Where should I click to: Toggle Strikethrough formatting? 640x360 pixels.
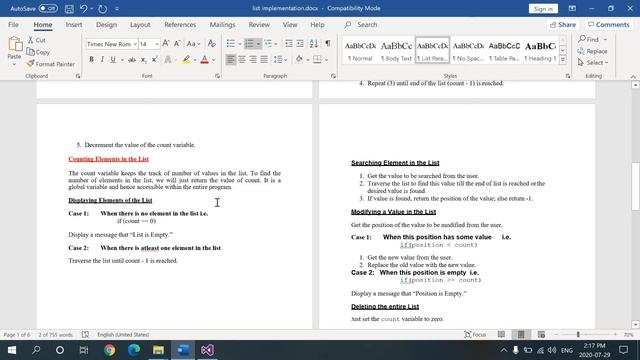click(x=132, y=60)
